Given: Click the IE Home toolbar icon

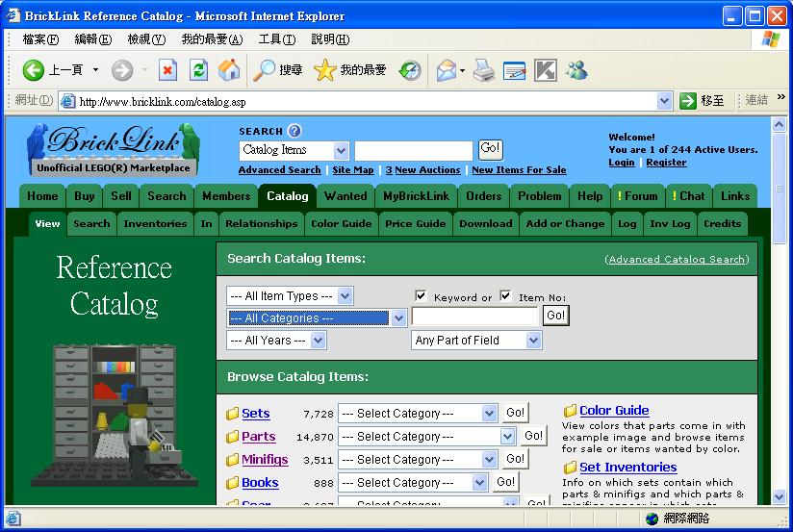Looking at the screenshot, I should click(229, 70).
